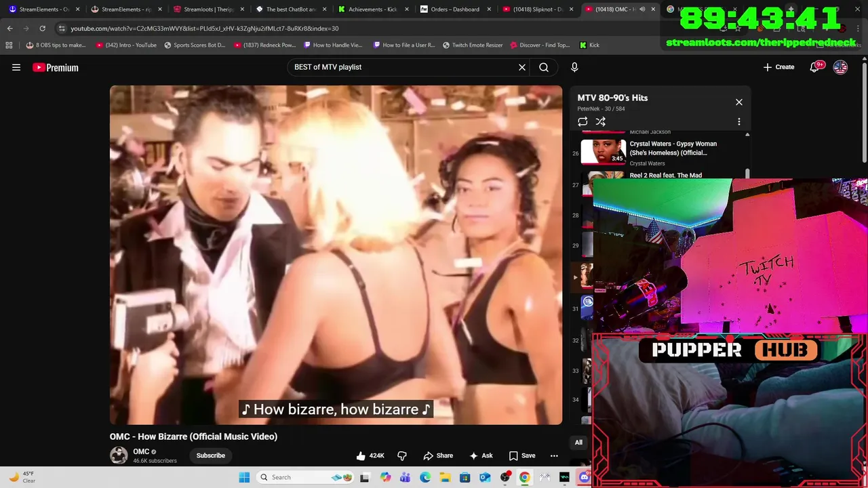The height and width of the screenshot is (488, 868).
Task: Open more actions under the video
Action: (x=554, y=455)
